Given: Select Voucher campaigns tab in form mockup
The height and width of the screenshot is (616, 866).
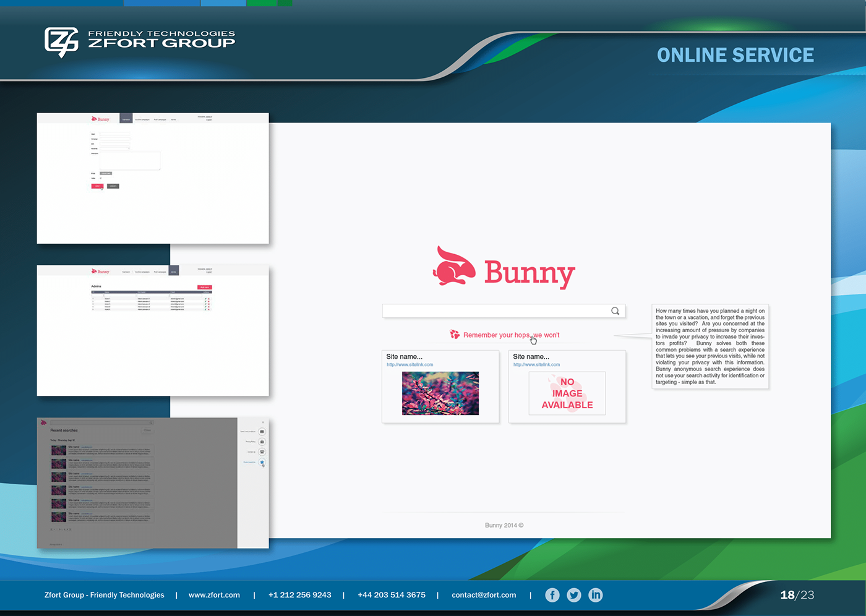Looking at the screenshot, I should click(x=142, y=119).
